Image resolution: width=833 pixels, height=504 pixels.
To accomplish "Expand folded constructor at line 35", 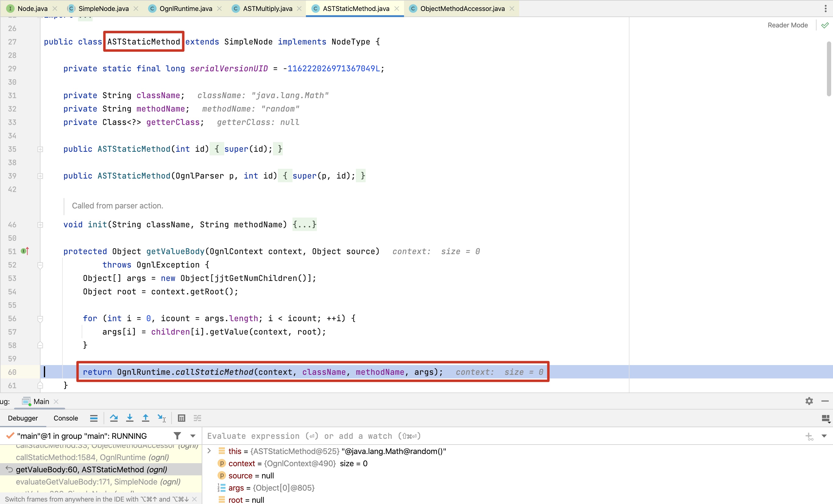I will click(40, 149).
